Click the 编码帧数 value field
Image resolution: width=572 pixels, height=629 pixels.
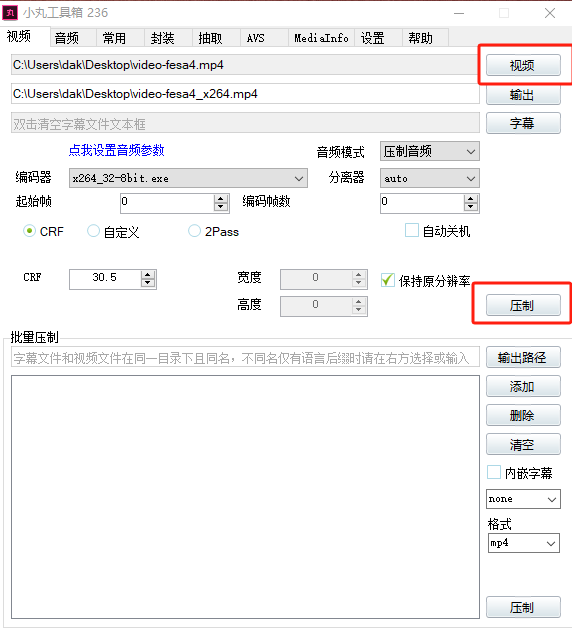click(422, 203)
